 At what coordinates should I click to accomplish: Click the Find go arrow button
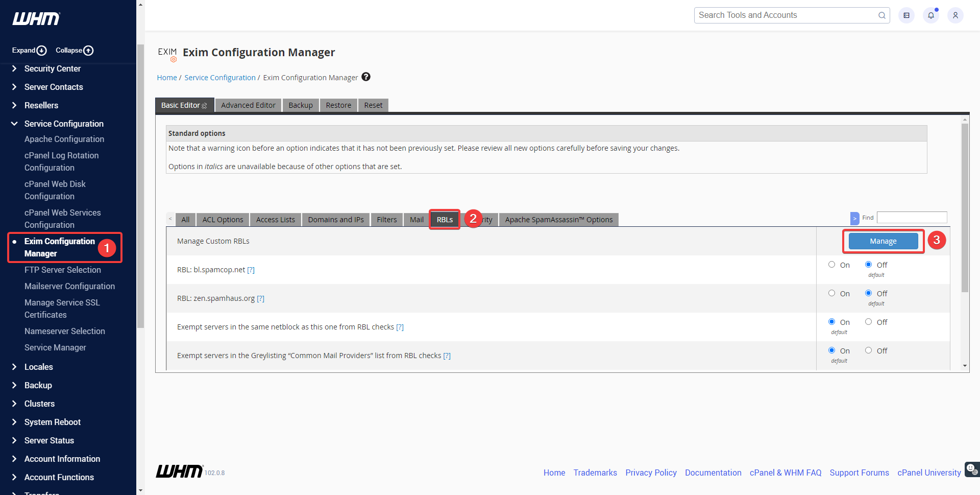tap(854, 218)
